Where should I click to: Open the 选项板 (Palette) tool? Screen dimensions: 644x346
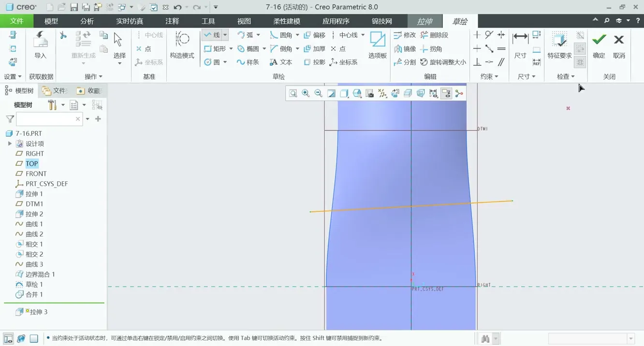(377, 45)
